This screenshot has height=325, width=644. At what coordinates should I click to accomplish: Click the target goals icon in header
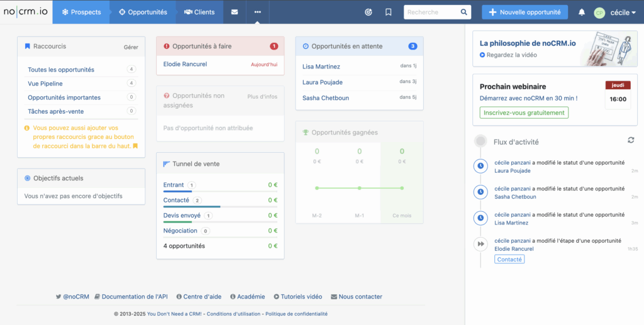[369, 12]
